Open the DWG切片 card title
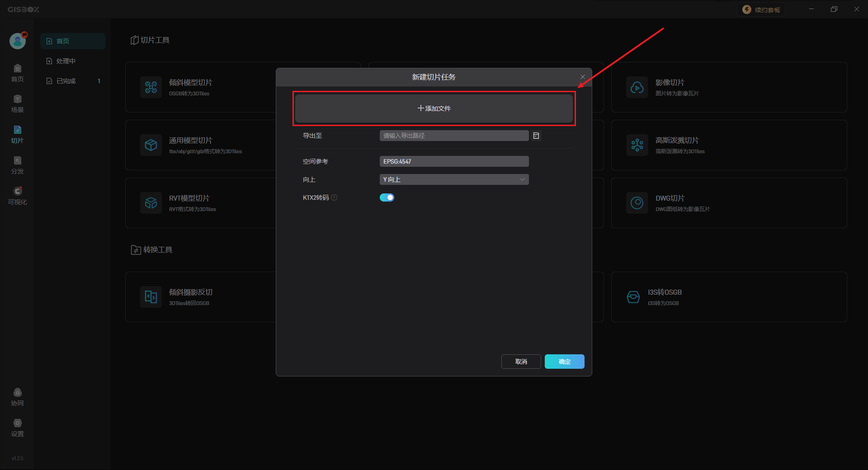 point(670,198)
